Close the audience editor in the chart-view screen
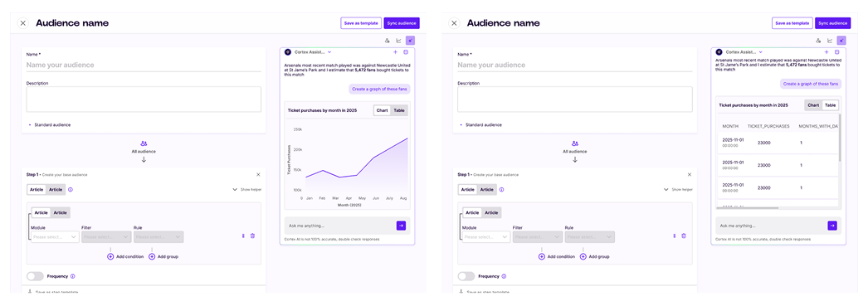868x306 pixels. coord(22,23)
